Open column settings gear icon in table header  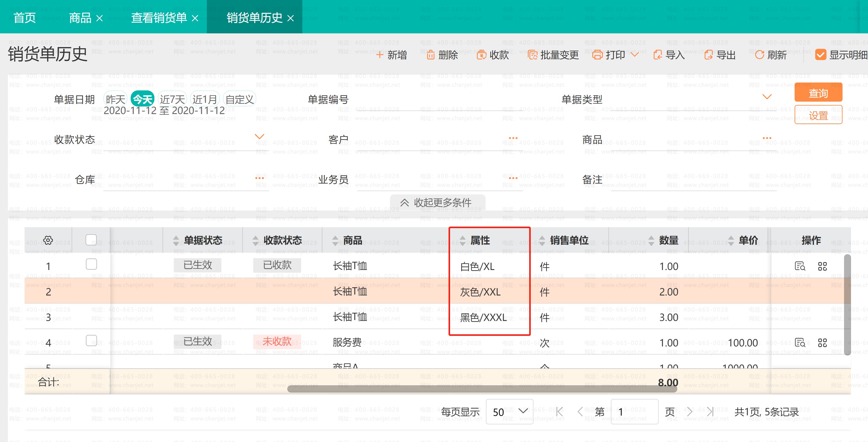coord(48,240)
